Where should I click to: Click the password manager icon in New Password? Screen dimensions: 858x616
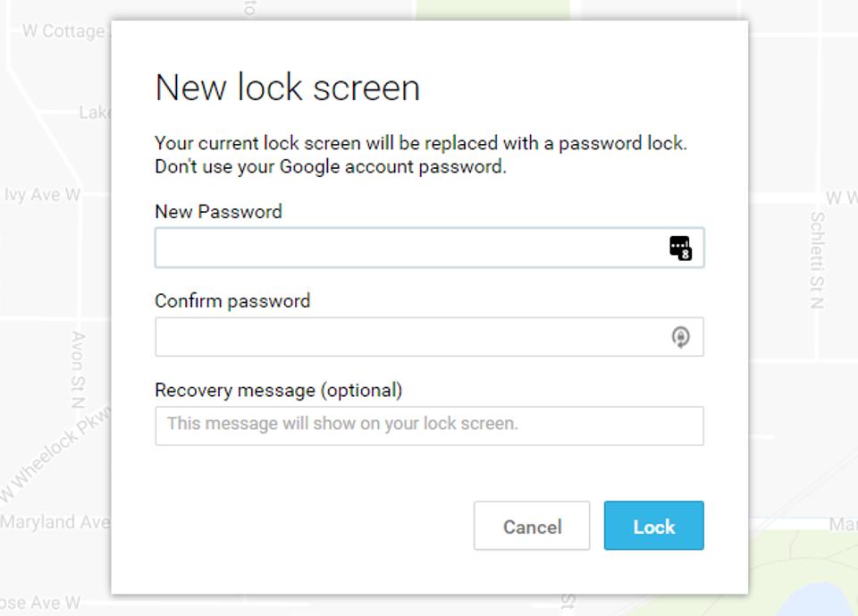(680, 248)
